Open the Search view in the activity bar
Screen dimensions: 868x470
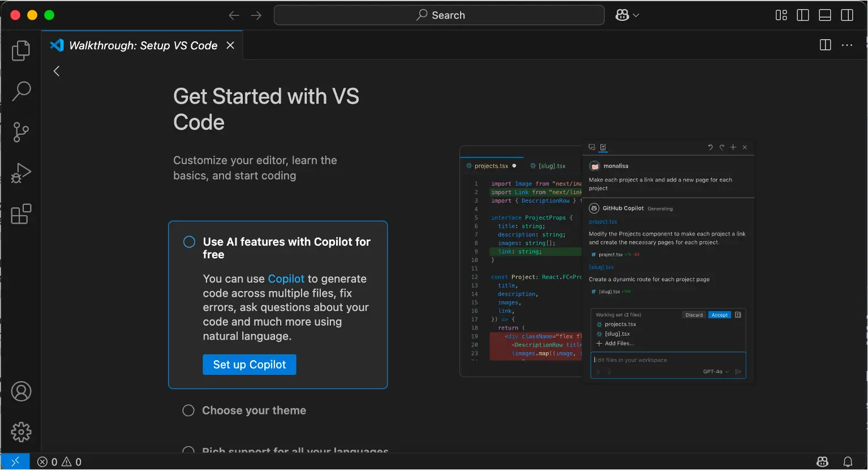[21, 91]
